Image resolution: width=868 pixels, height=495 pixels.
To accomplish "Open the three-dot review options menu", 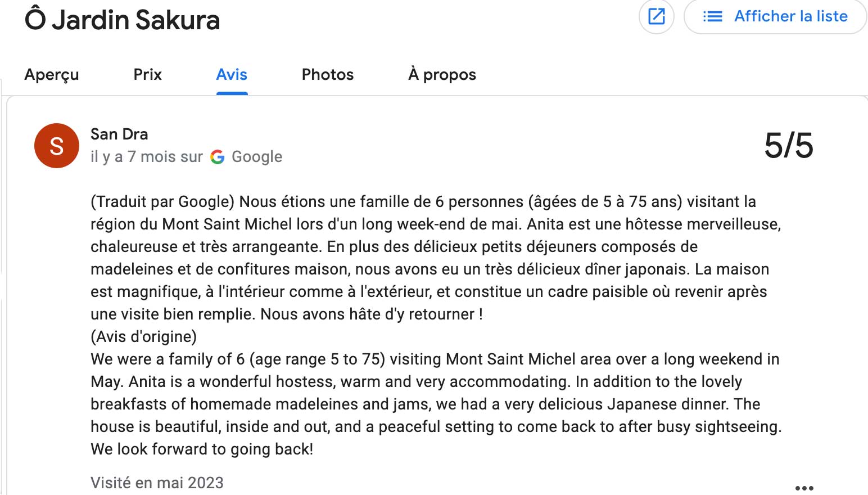I will click(x=804, y=488).
